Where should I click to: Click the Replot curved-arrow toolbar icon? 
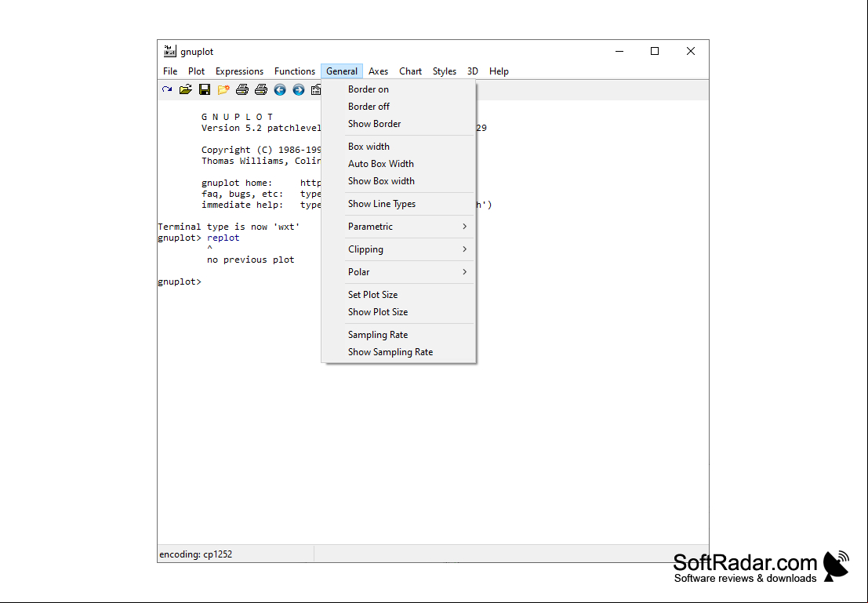click(167, 89)
